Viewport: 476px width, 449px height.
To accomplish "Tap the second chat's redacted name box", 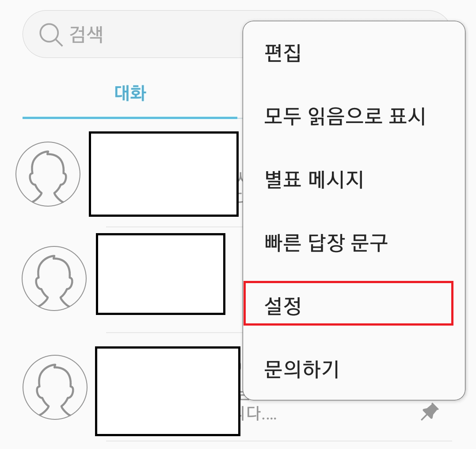I will tap(160, 274).
